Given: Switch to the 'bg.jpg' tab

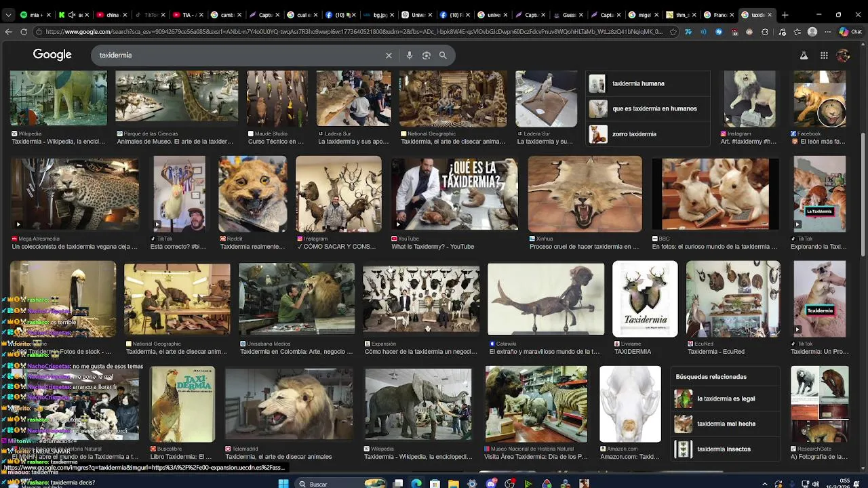Looking at the screenshot, I should tap(378, 14).
